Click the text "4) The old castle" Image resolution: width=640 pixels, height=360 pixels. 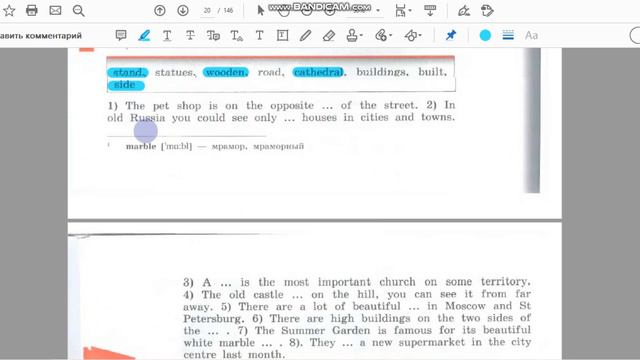[x=233, y=294]
